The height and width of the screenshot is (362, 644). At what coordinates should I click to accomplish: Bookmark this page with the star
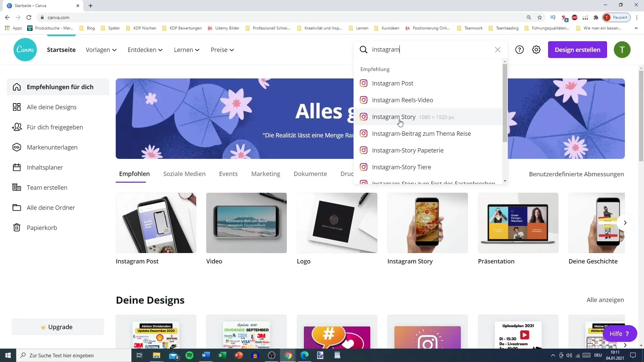[x=540, y=17]
